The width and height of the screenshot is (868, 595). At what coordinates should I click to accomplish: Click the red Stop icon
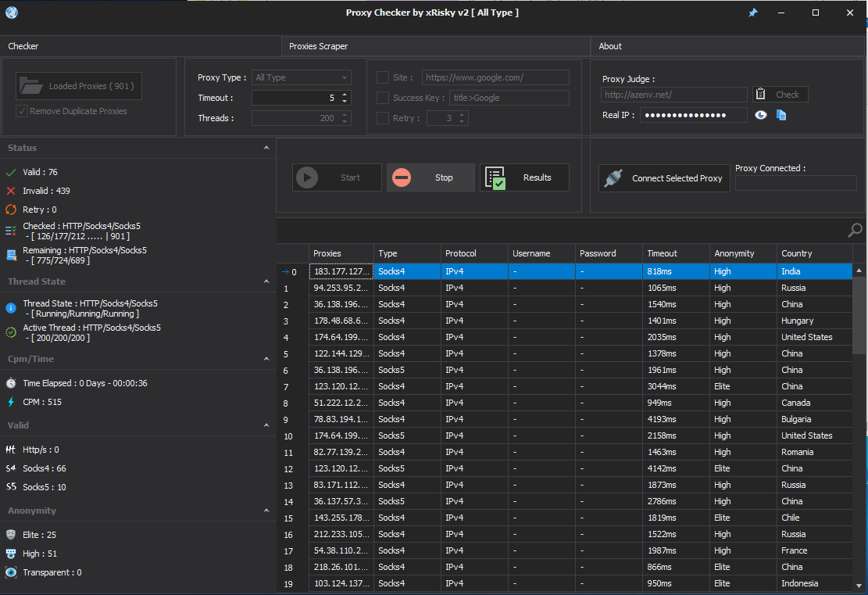402,177
